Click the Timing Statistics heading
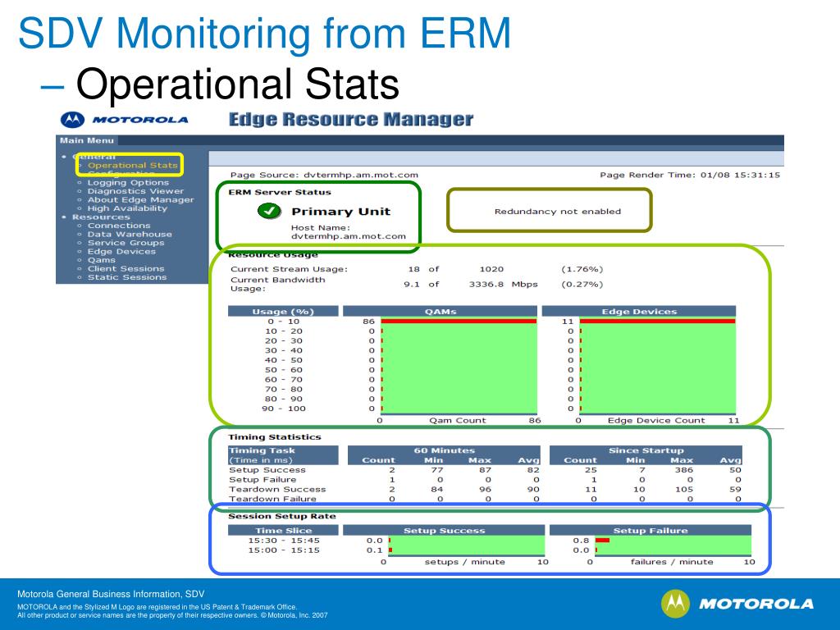 tap(274, 437)
